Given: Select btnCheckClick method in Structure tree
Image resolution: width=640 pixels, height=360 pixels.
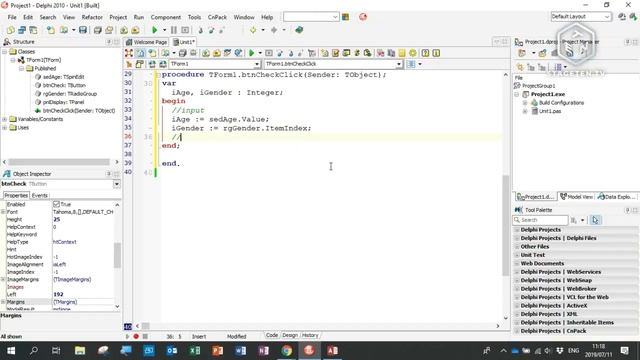Looking at the screenshot, I should 79,111.
